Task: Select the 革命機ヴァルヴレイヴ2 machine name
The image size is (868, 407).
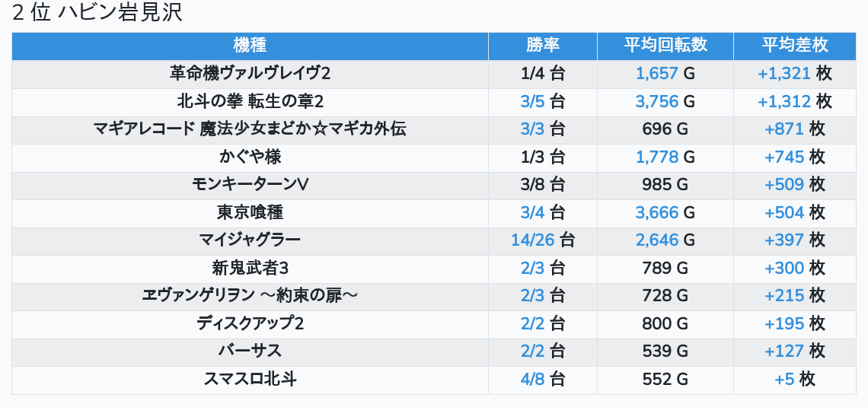Action: tap(250, 74)
